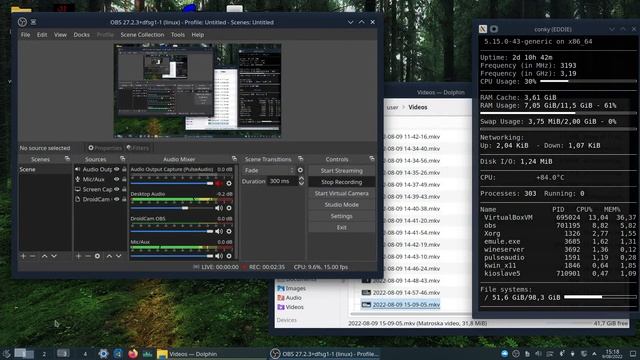The height and width of the screenshot is (360, 640).
Task: Click Start Streaming button
Action: 342,171
